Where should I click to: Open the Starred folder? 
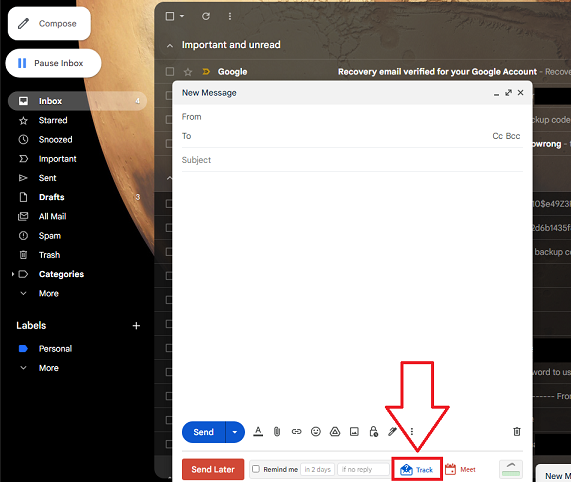coord(53,120)
